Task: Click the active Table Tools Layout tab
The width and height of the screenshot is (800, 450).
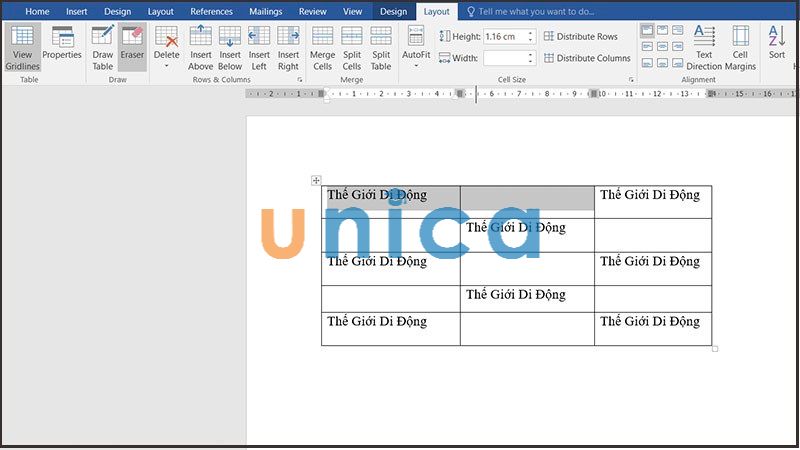Action: 437,11
